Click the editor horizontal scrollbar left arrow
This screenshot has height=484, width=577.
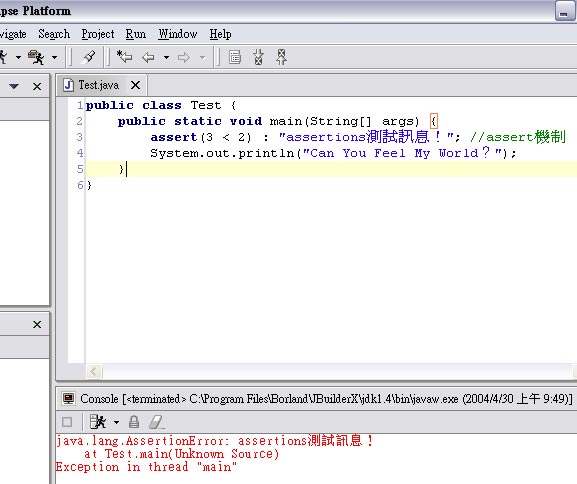click(x=93, y=371)
